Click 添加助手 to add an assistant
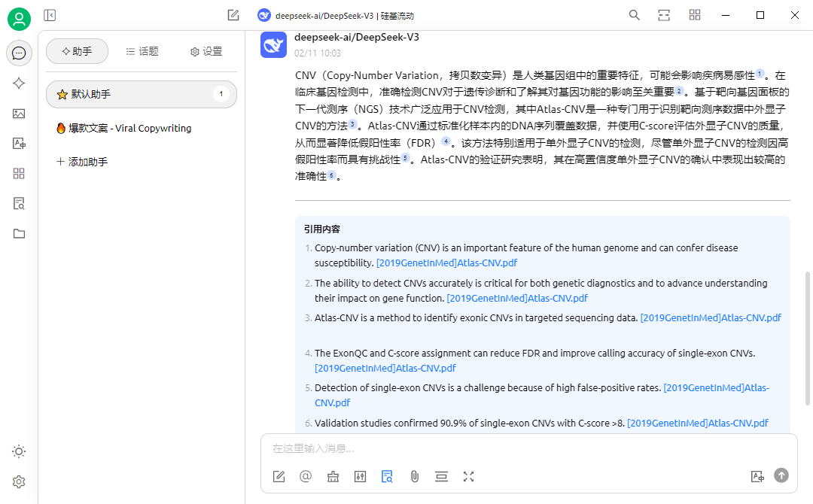The width and height of the screenshot is (813, 504). coord(82,162)
